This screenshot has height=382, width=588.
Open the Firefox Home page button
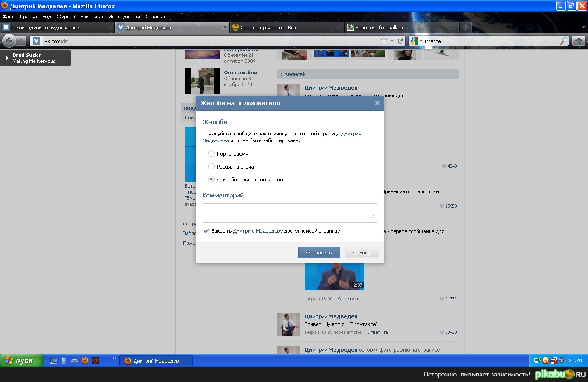pos(578,41)
